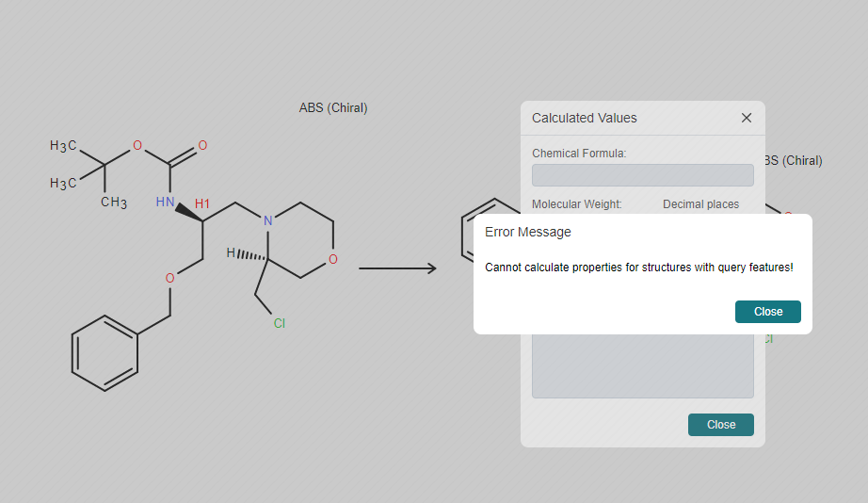Dismiss Calculated Values with X icon
Image resolution: width=868 pixels, height=503 pixels.
tap(747, 118)
